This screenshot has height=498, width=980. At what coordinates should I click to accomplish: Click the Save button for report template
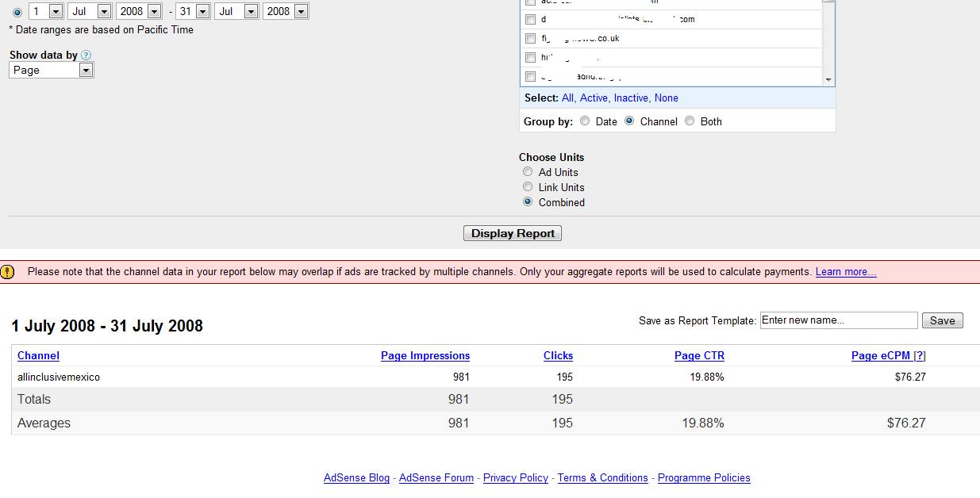point(942,320)
